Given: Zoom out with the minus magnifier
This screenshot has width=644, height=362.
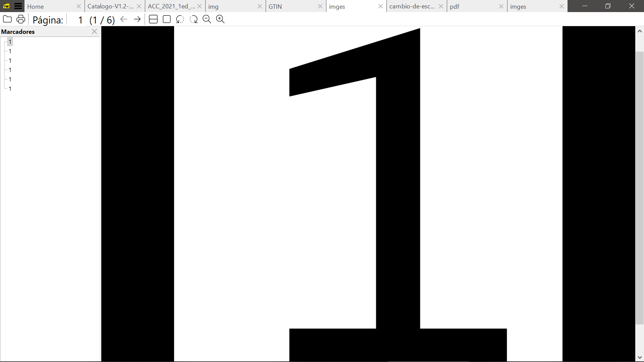Looking at the screenshot, I should pos(207,19).
